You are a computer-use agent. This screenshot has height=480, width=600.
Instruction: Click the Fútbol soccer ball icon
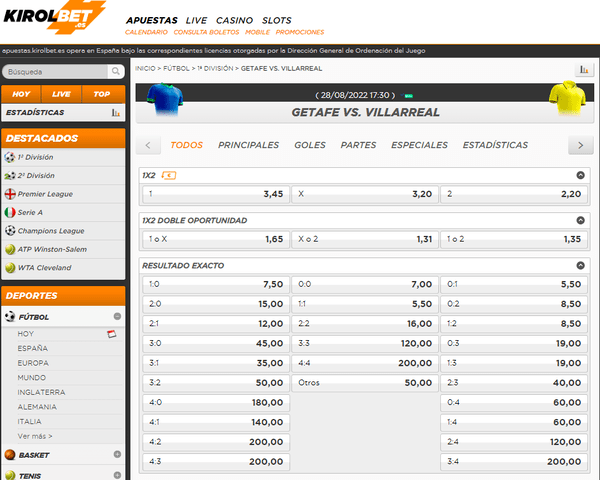tap(10, 317)
